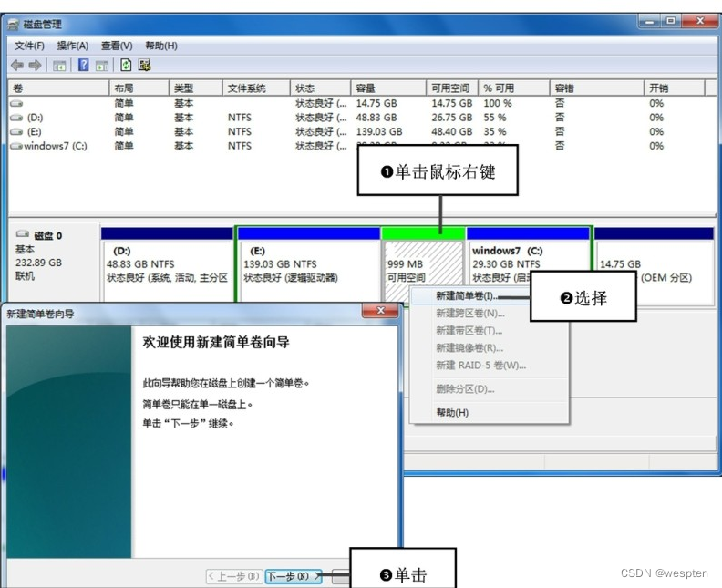
Task: Sort by the 容错 column header
Action: [596, 88]
